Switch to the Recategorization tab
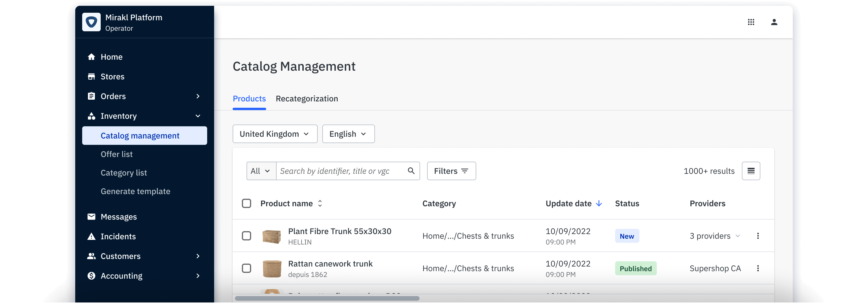The width and height of the screenshot is (868, 303). 307,98
